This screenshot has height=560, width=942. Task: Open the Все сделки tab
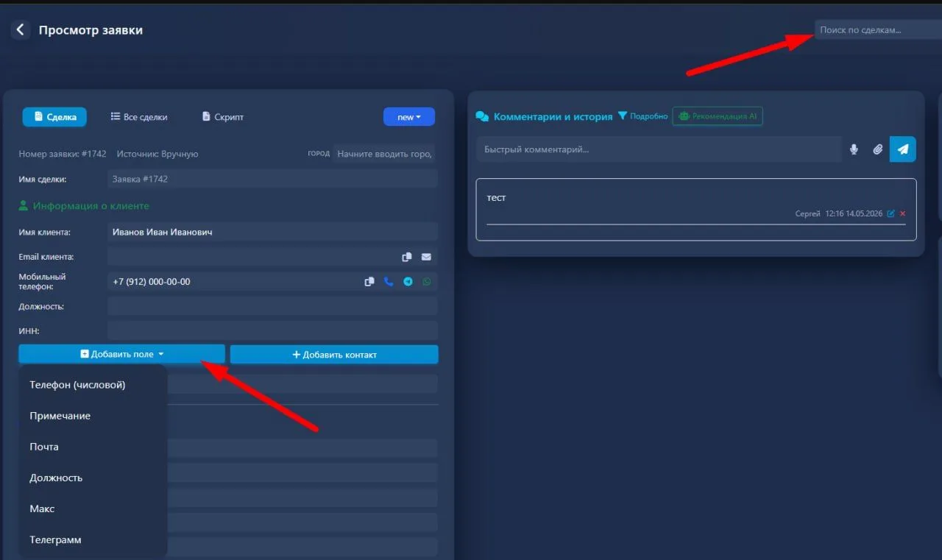coord(138,117)
